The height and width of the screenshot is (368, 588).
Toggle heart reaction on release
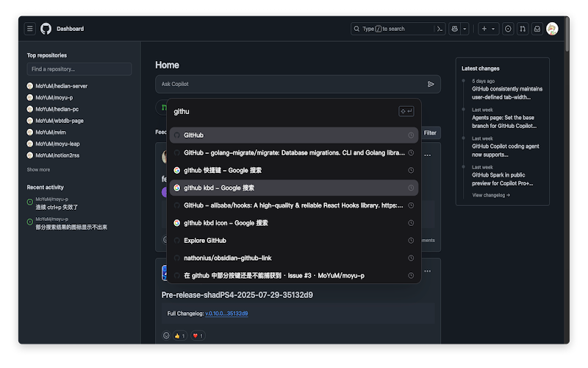[x=198, y=336]
